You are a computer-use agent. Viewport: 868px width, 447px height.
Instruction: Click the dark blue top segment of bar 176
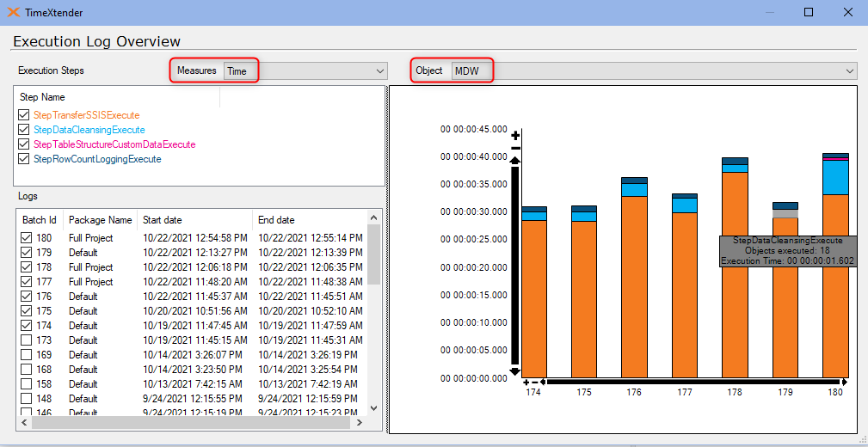pyautogui.click(x=634, y=181)
